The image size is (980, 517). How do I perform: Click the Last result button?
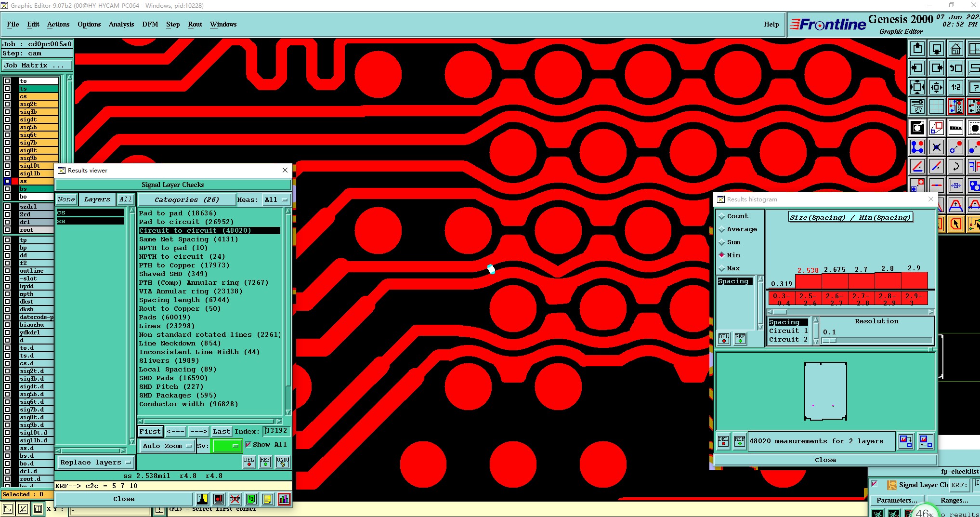222,431
